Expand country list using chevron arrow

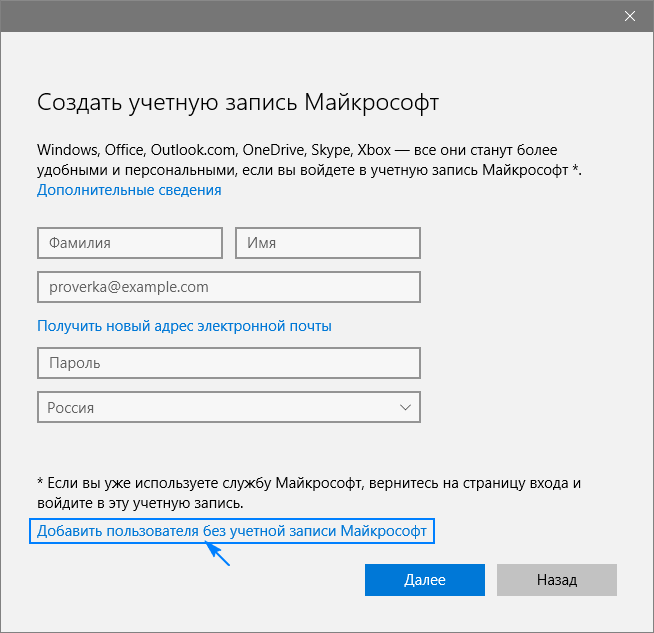pyautogui.click(x=405, y=407)
